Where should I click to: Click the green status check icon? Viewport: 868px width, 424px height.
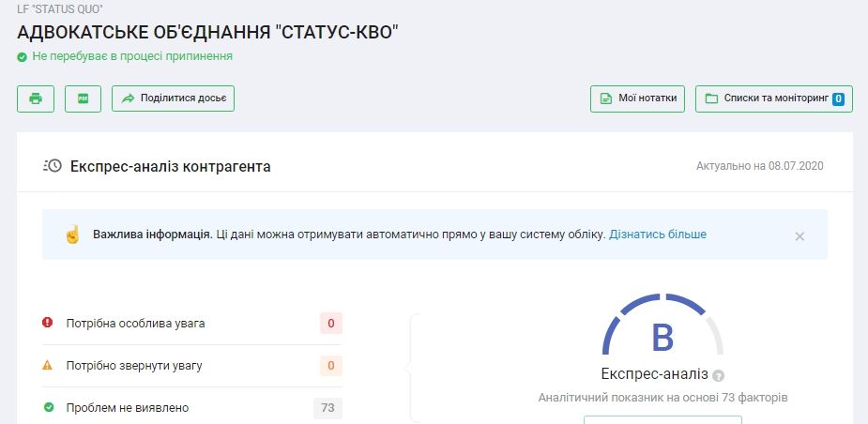pos(23,57)
